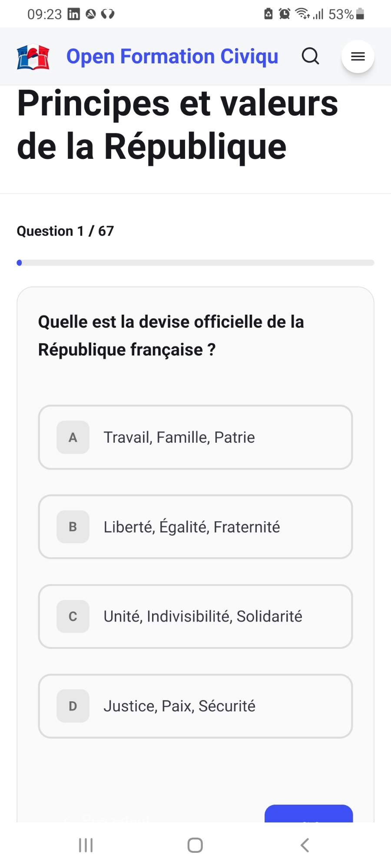The width and height of the screenshot is (391, 868).
Task: Tap the battery indicator icon
Action: pyautogui.click(x=360, y=14)
